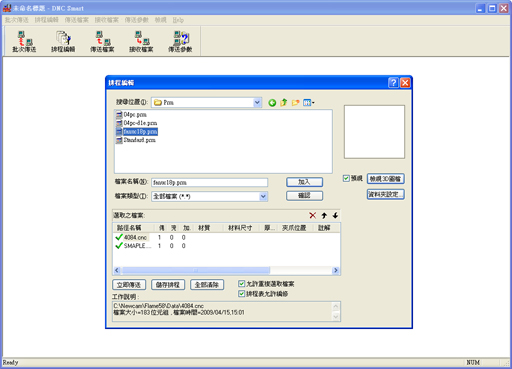
Task: Click the selected files horizontal scrollbar thumb
Action: click(196, 270)
